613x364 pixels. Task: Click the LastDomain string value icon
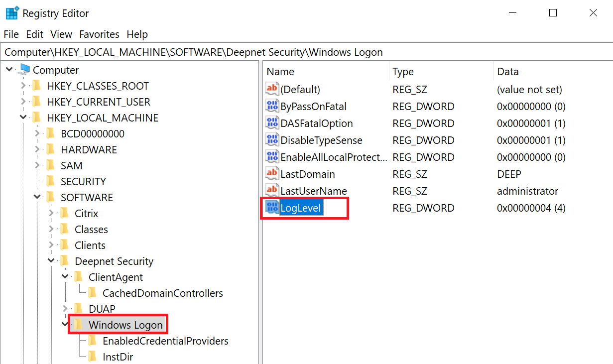[272, 174]
